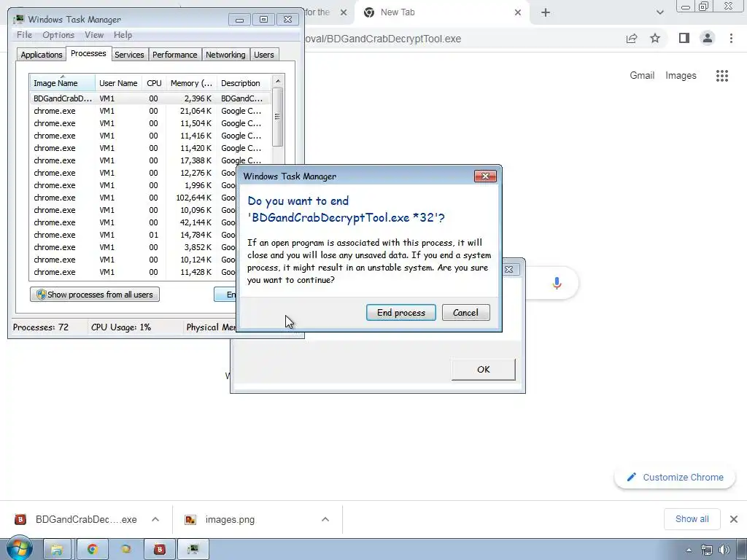Open the View menu in Task Manager
The height and width of the screenshot is (560, 747).
click(94, 35)
